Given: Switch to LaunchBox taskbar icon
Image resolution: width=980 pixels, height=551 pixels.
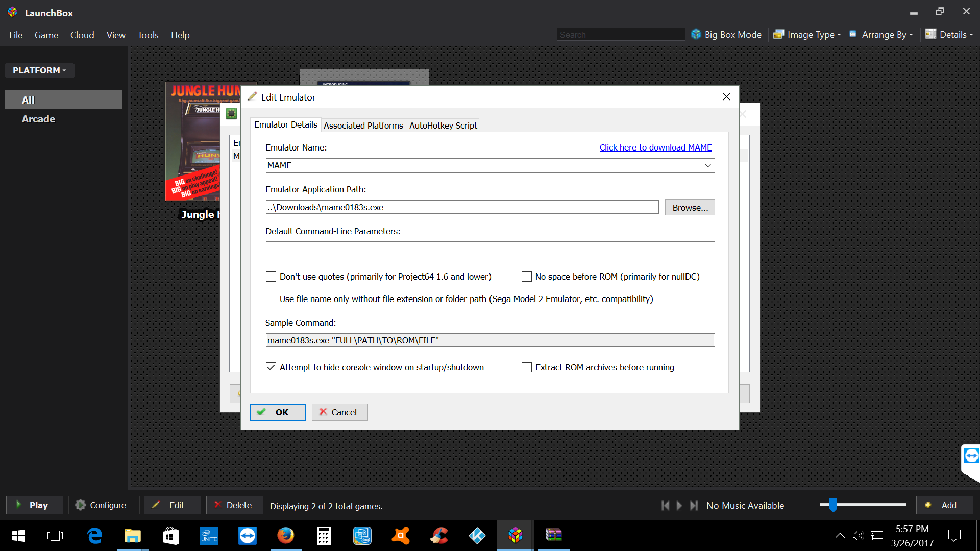Looking at the screenshot, I should (516, 536).
